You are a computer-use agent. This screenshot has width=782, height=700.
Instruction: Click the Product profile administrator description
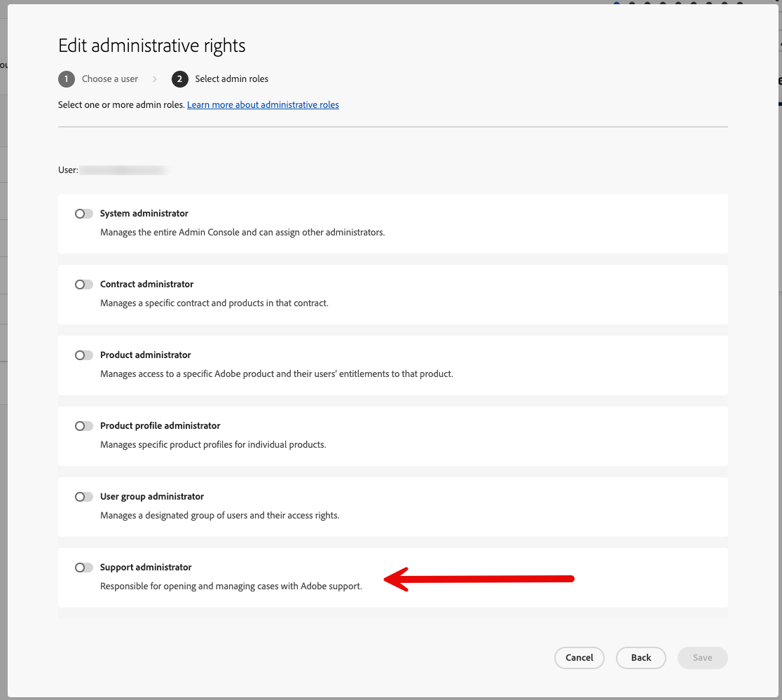pos(213,445)
